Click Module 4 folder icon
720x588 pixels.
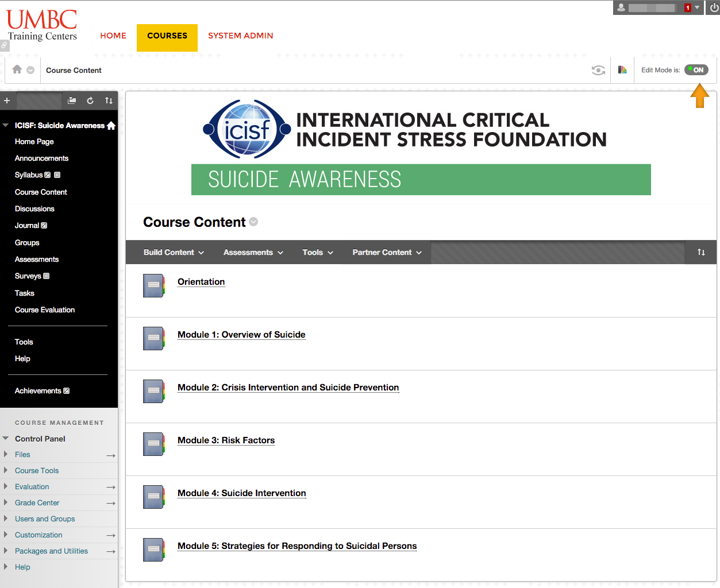click(x=154, y=497)
